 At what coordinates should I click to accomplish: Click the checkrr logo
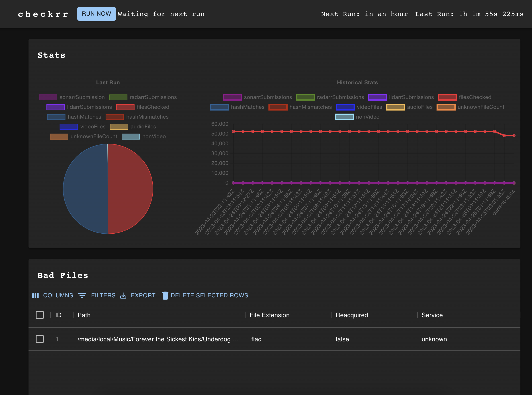coord(43,14)
